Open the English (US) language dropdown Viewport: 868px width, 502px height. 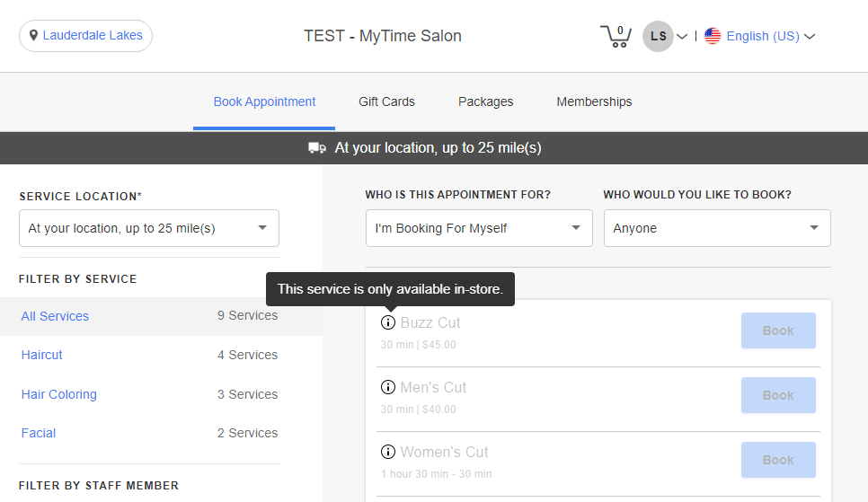771,36
